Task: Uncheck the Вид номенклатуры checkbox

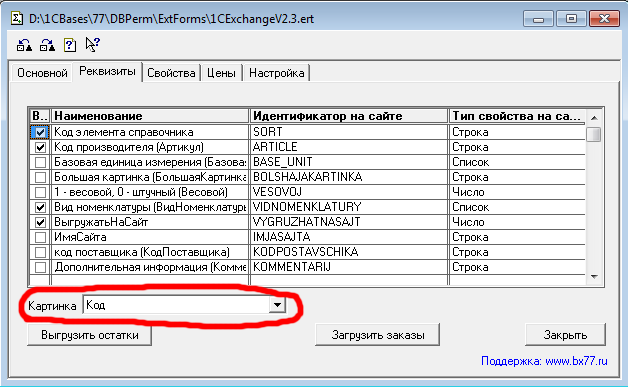Action: coord(40,207)
